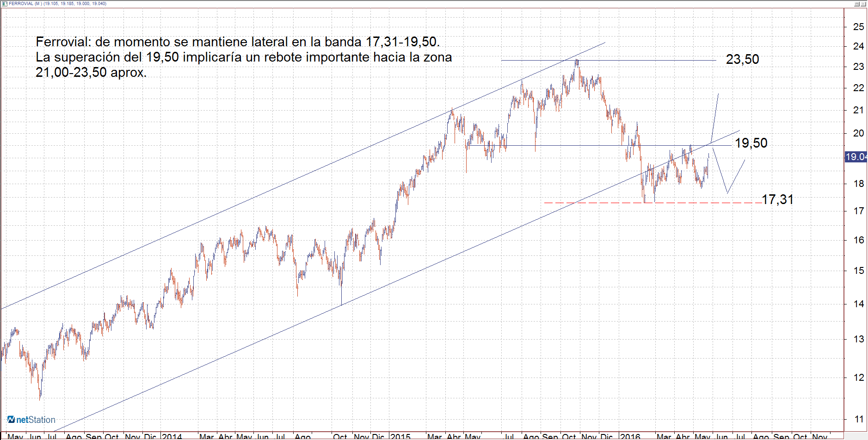Close the FERROVIAL chart window
868x440 pixels.
[863, 4]
